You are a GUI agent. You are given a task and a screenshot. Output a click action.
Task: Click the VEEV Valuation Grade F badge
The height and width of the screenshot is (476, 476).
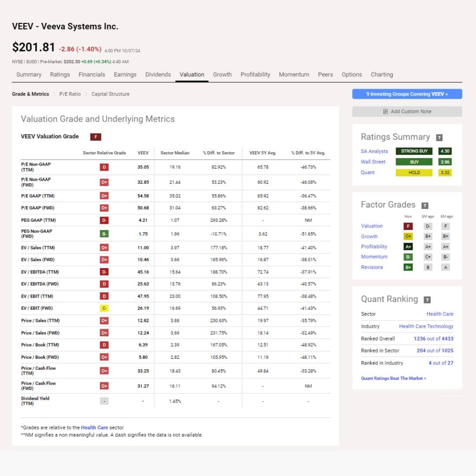[x=96, y=137]
